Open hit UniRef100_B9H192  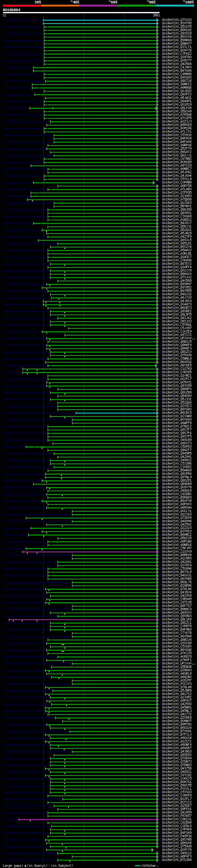176,30
